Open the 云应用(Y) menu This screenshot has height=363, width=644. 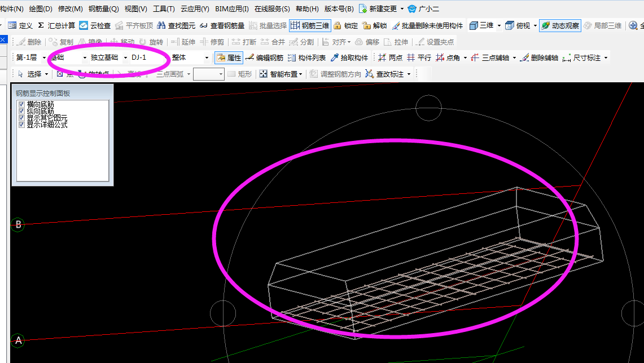[195, 8]
